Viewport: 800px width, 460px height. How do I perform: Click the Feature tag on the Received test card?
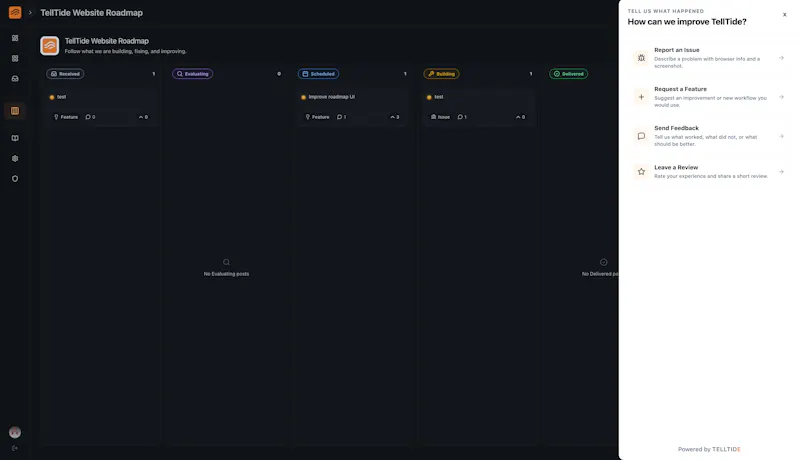pyautogui.click(x=66, y=117)
